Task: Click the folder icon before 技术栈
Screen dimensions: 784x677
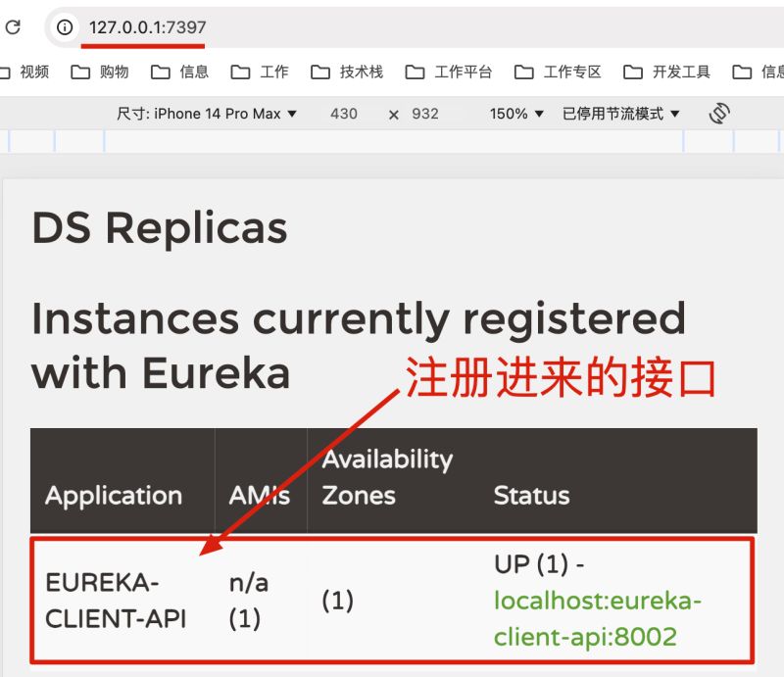Action: click(x=320, y=72)
